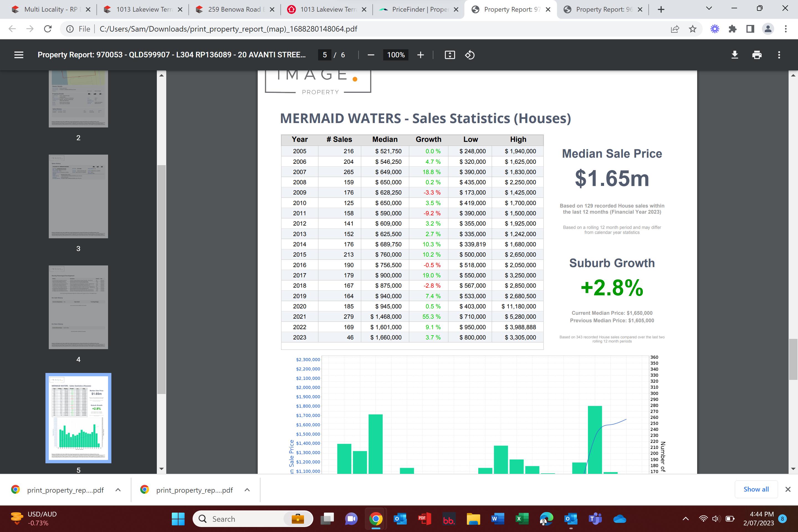Expand first print_property_rep download options
This screenshot has height=532, width=798.
pos(118,490)
